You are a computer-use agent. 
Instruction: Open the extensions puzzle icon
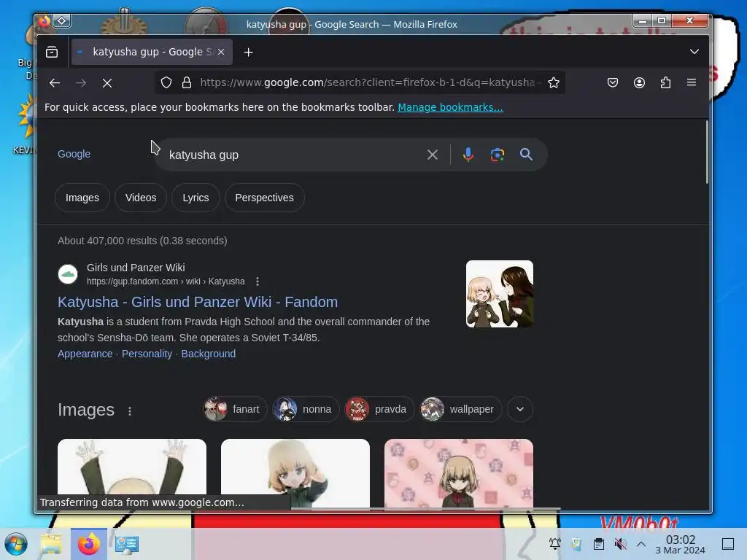(665, 83)
